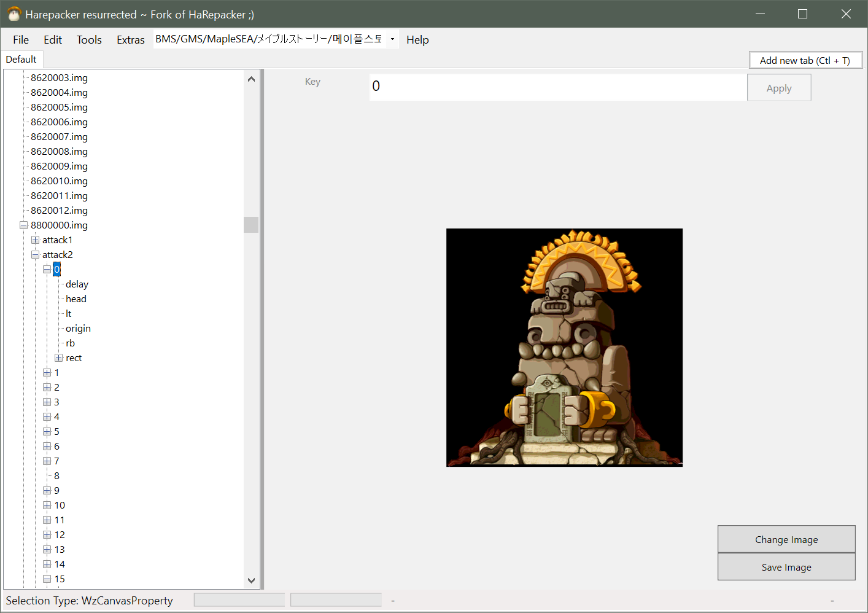Viewport: 868px width, 613px height.
Task: Expand frame 12 node
Action: click(x=47, y=535)
